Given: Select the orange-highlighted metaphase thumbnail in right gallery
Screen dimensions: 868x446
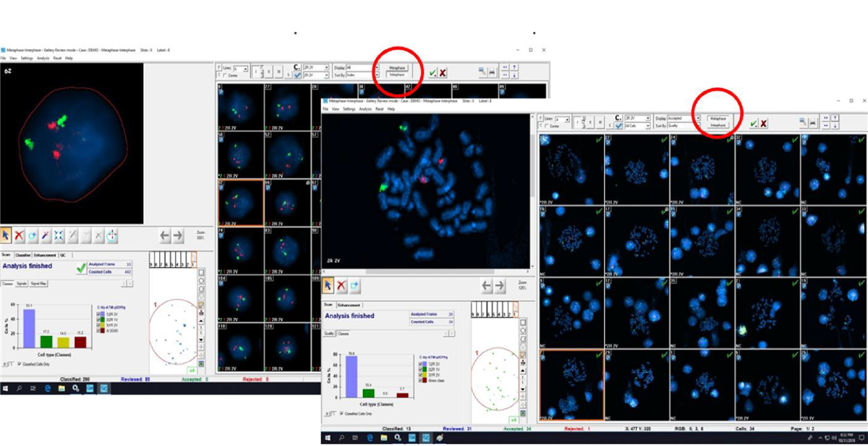Looking at the screenshot, I should point(571,384).
